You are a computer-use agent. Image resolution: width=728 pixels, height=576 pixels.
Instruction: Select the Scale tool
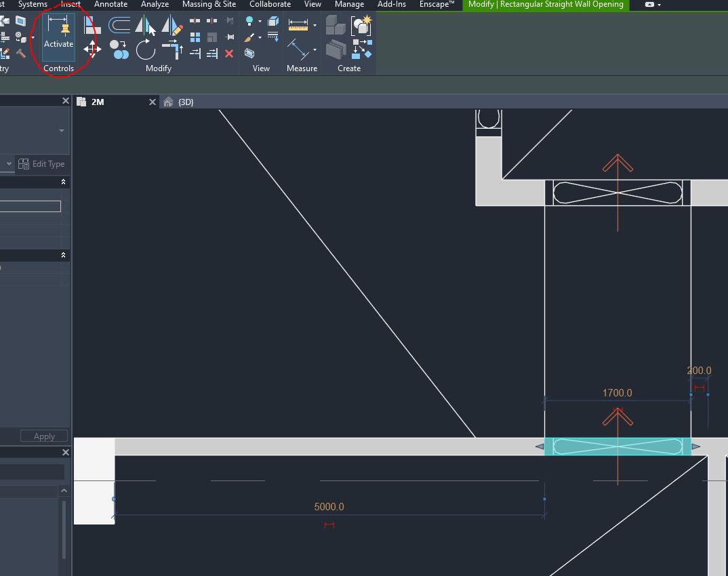[x=211, y=37]
